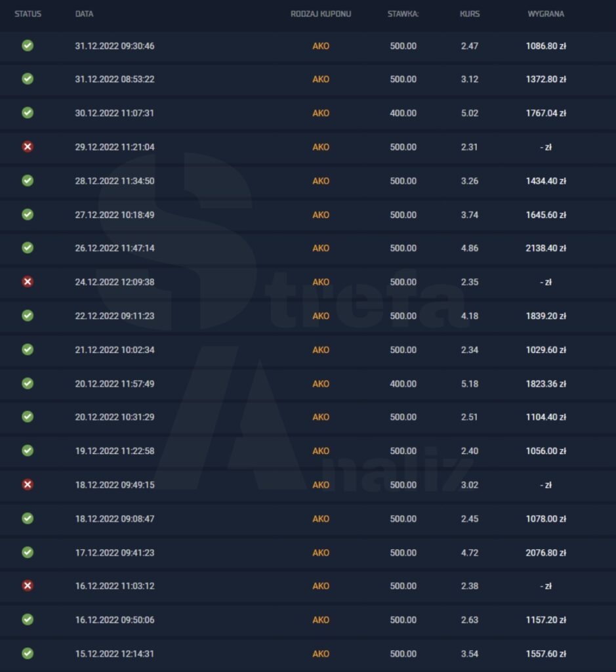Image resolution: width=616 pixels, height=672 pixels.
Task: Click the red X status for 24.12.2022 12:09:38
Action: click(28, 282)
